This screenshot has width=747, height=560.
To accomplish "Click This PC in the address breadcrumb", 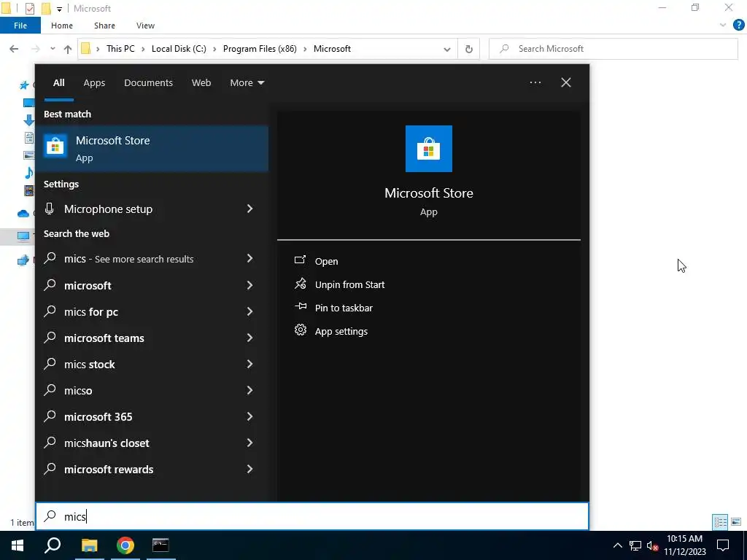I will point(120,49).
